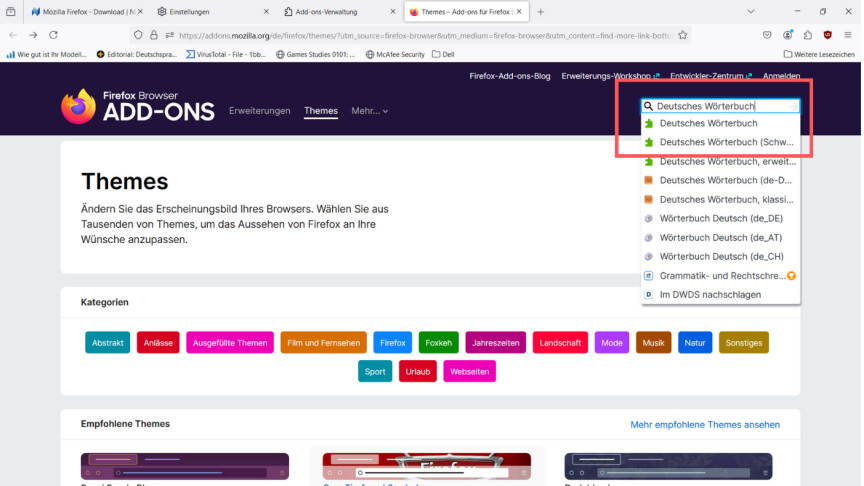Open the Erweiterungen section

pos(260,111)
